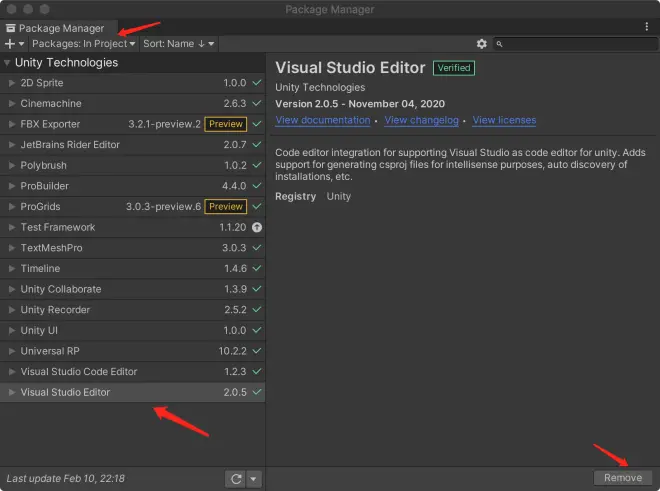Collapse the Unity Technologies group
Screen dimensions: 660x491
[7, 63]
